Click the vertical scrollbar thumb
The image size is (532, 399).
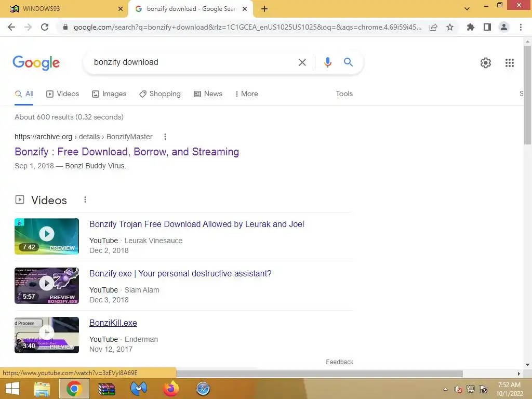coord(527,95)
